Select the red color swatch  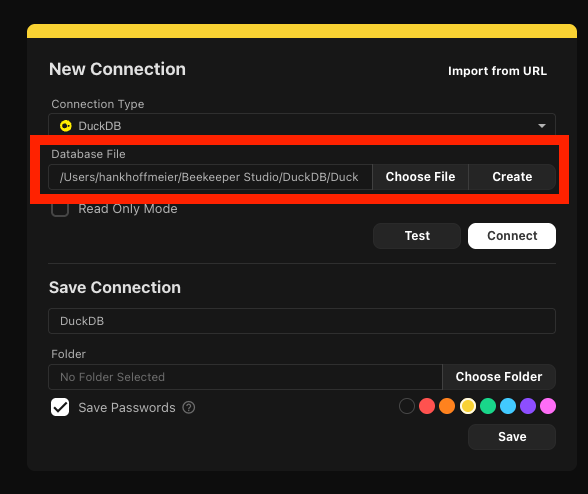tap(427, 406)
